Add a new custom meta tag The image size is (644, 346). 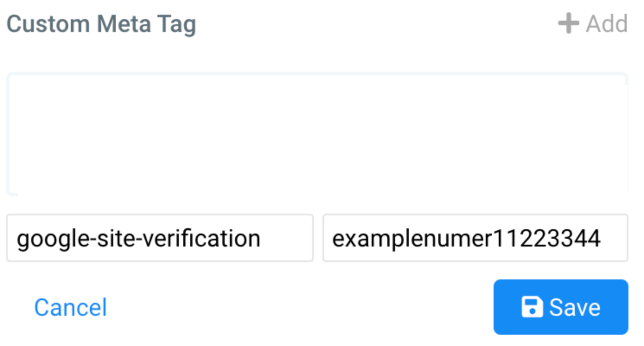tap(593, 23)
